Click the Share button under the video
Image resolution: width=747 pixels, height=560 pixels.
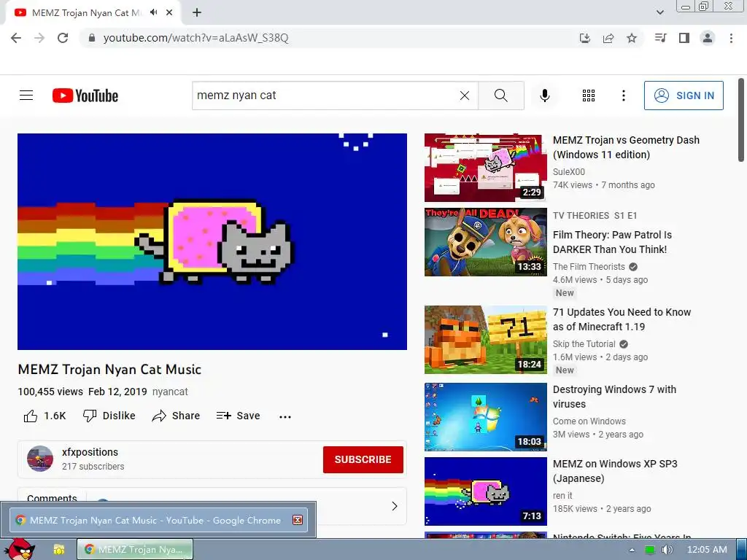(176, 416)
